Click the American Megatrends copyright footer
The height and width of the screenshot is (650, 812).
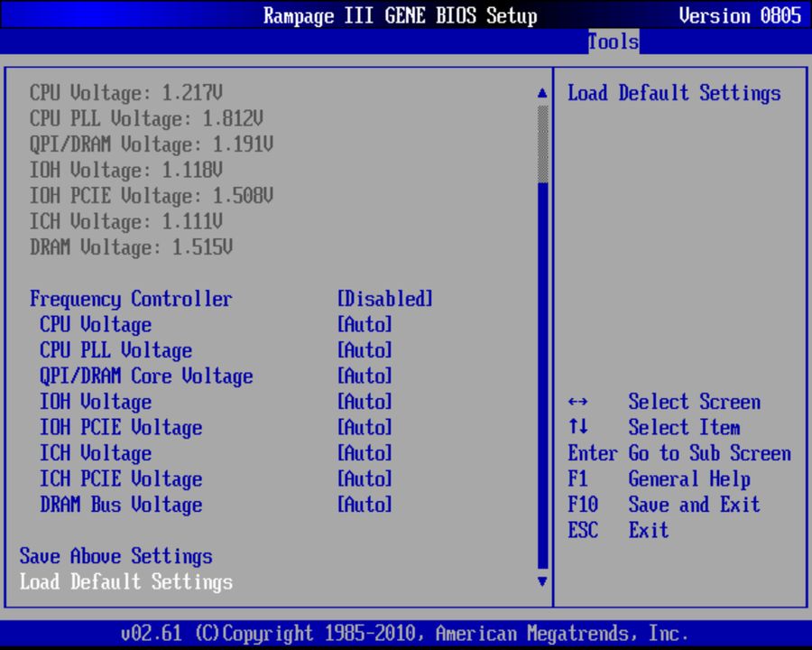click(404, 634)
